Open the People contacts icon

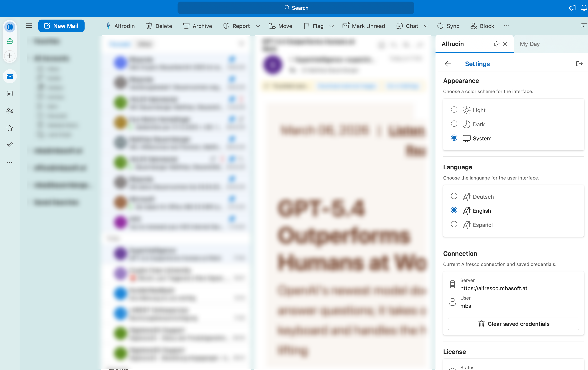pyautogui.click(x=10, y=111)
